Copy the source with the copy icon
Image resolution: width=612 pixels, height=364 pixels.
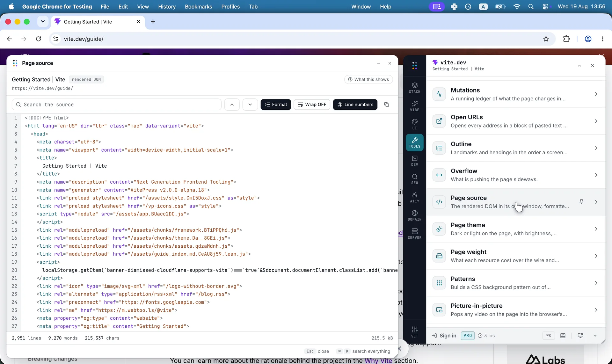coord(386,105)
